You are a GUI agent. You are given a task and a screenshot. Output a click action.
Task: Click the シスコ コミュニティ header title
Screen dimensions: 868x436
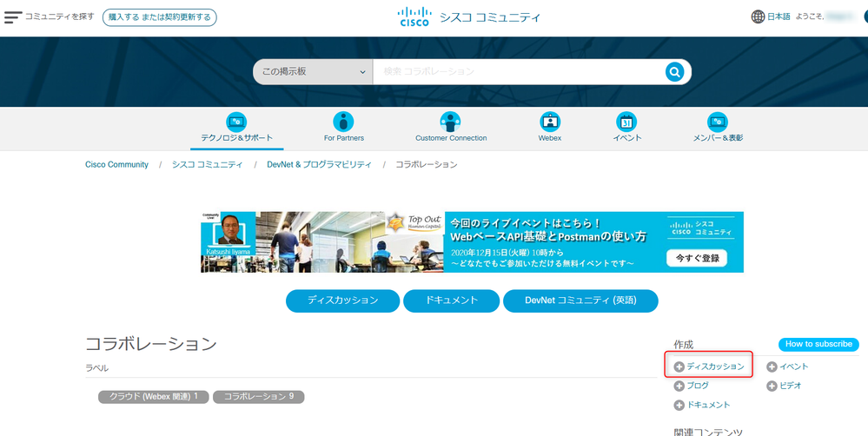click(x=490, y=17)
